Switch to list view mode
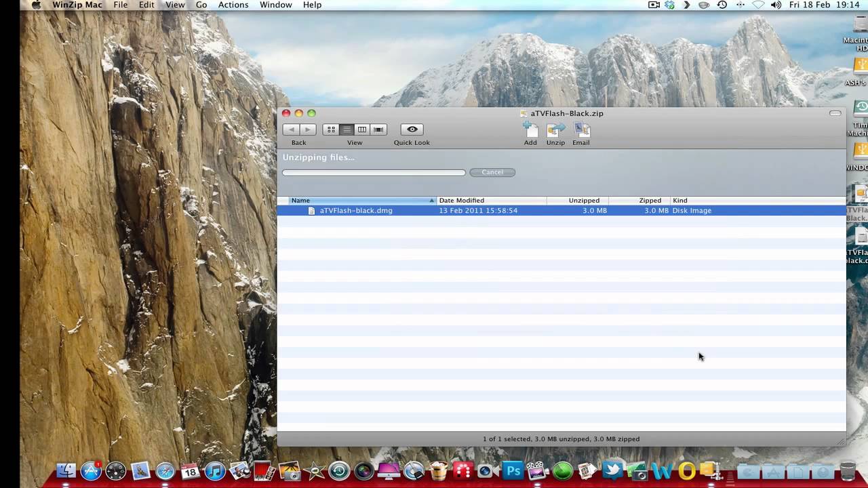This screenshot has height=488, width=868. [347, 129]
